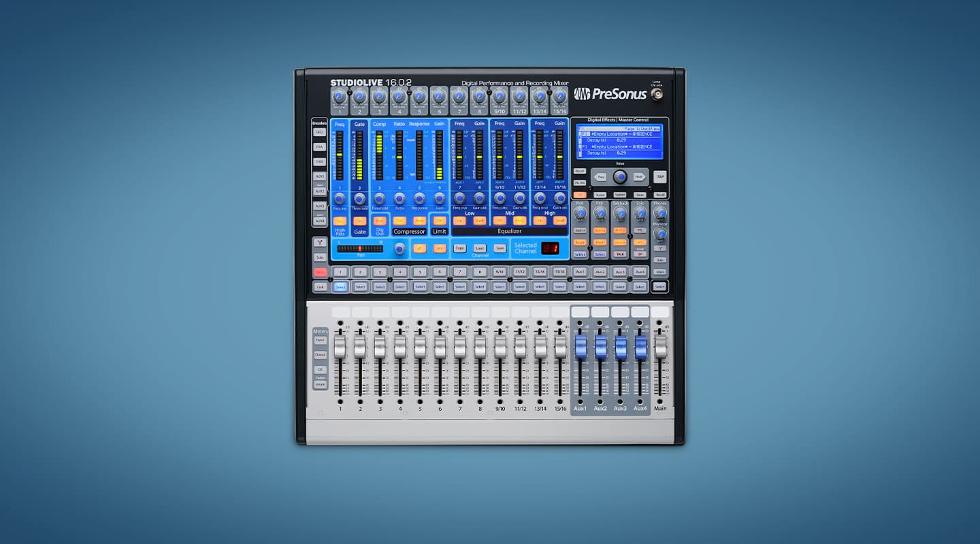The height and width of the screenshot is (544, 980).
Task: Click the channel 8 trim knob
Action: tap(480, 97)
